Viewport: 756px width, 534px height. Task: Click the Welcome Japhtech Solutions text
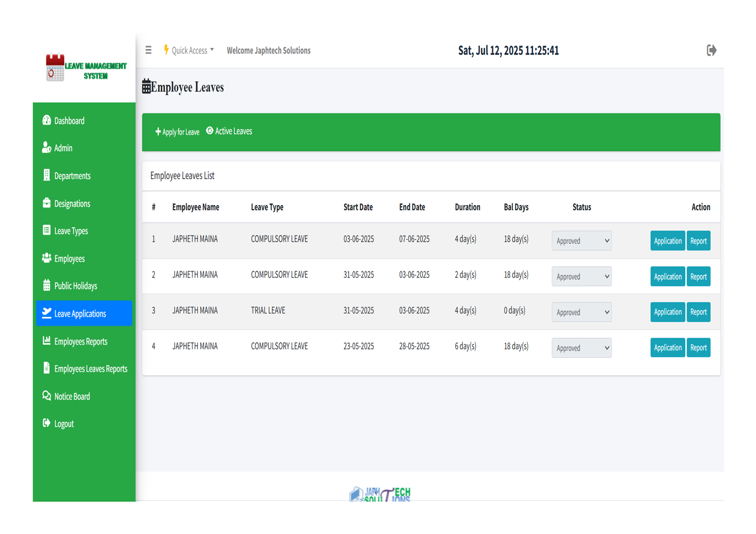[269, 50]
